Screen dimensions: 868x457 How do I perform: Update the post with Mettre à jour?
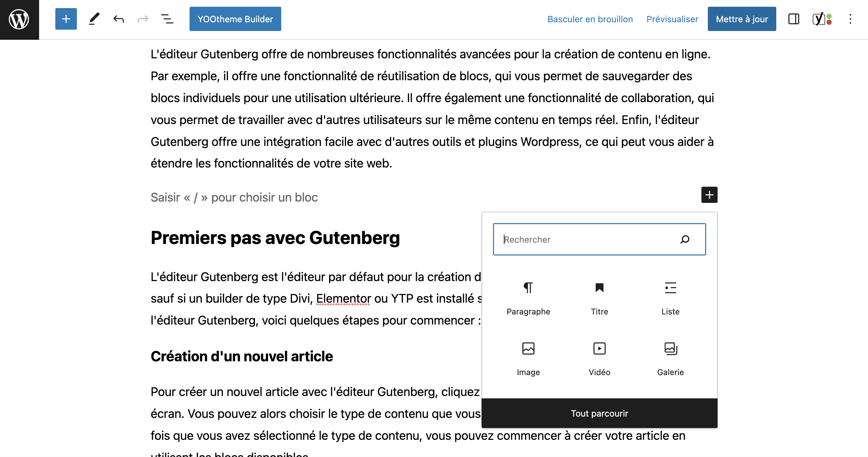click(x=742, y=19)
